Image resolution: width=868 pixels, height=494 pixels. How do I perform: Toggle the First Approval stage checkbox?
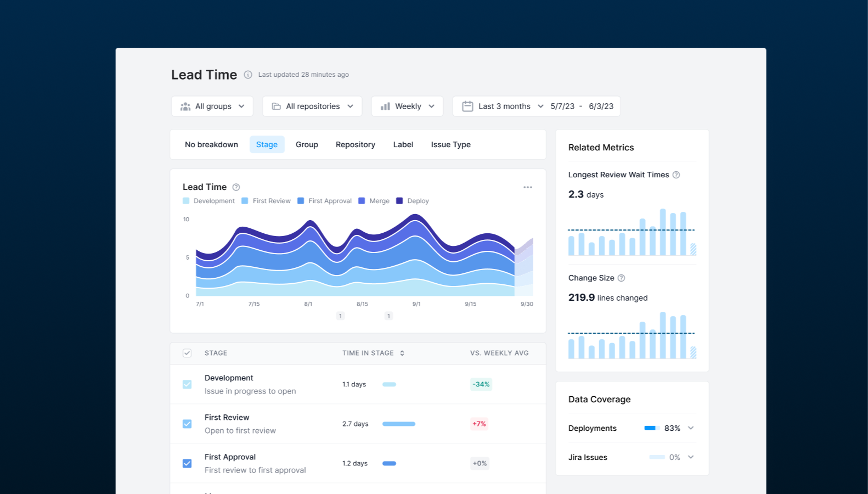pyautogui.click(x=187, y=463)
